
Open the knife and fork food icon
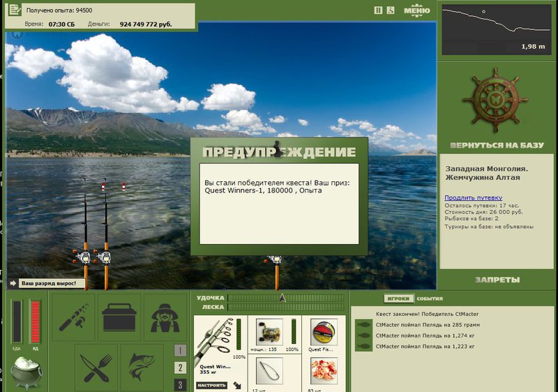pos(96,368)
